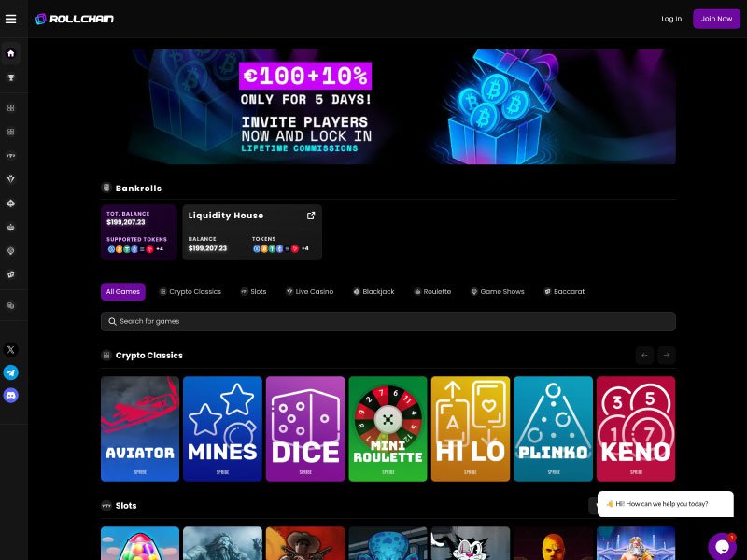Open the Keno game

coord(636,428)
